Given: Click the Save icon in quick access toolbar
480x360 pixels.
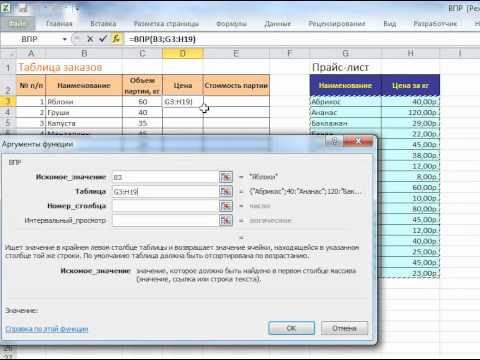Looking at the screenshot, I should coord(23,8).
